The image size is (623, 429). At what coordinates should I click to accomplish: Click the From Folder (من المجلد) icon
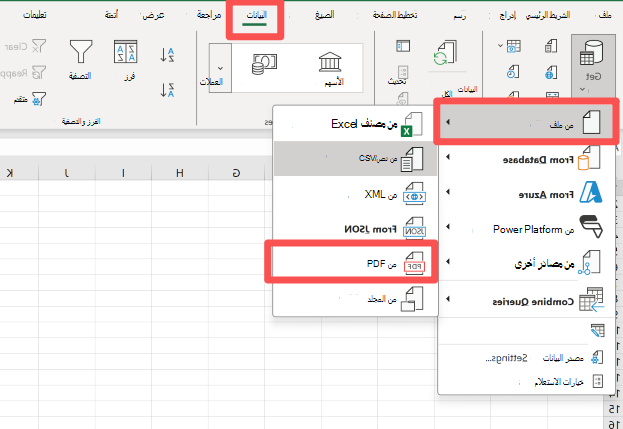coord(412,299)
